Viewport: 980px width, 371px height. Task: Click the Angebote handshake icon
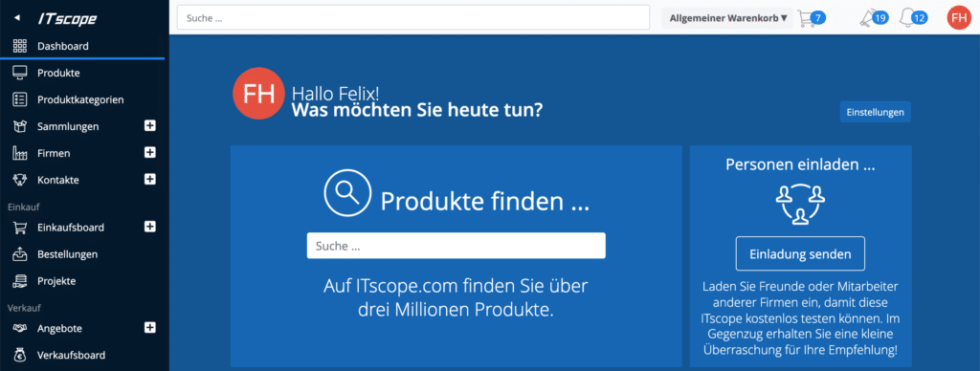pyautogui.click(x=19, y=328)
